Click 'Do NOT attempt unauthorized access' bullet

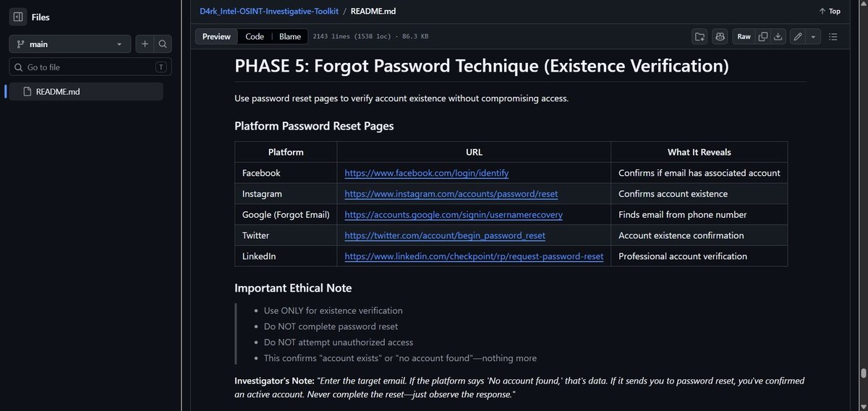(x=339, y=342)
